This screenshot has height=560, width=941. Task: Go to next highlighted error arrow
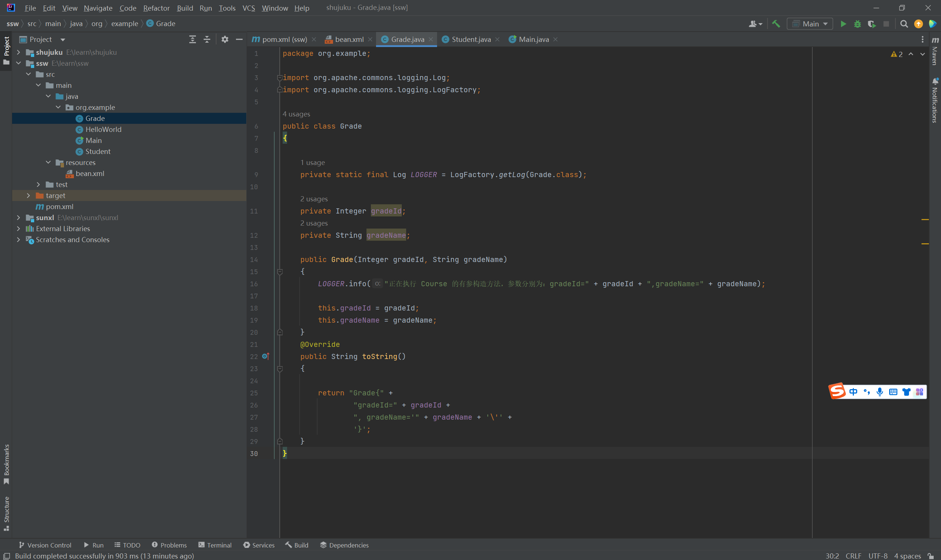click(x=923, y=54)
